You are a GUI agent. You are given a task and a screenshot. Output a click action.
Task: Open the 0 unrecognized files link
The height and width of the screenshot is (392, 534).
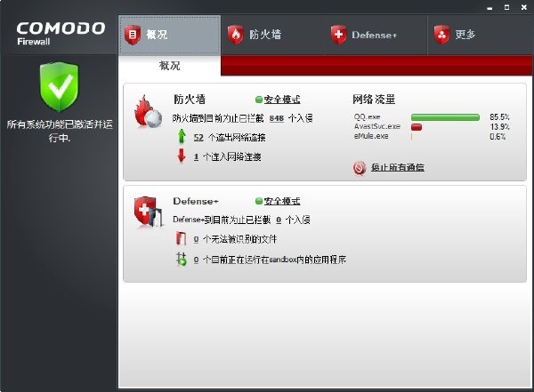(196, 240)
